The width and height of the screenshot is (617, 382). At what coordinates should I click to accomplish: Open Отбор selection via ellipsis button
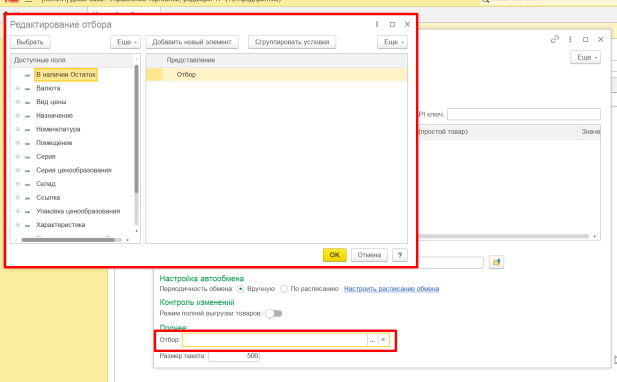tap(373, 340)
